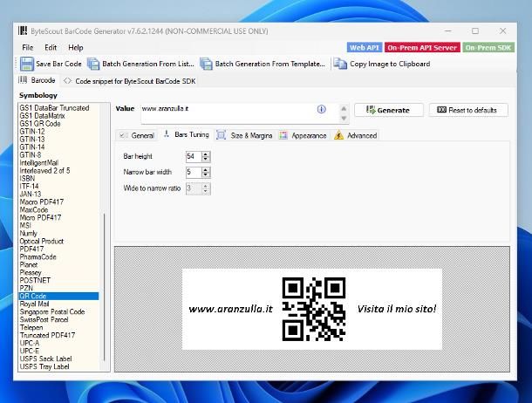The width and height of the screenshot is (532, 403).
Task: Select MSI in symbology list
Action: [x=25, y=225]
